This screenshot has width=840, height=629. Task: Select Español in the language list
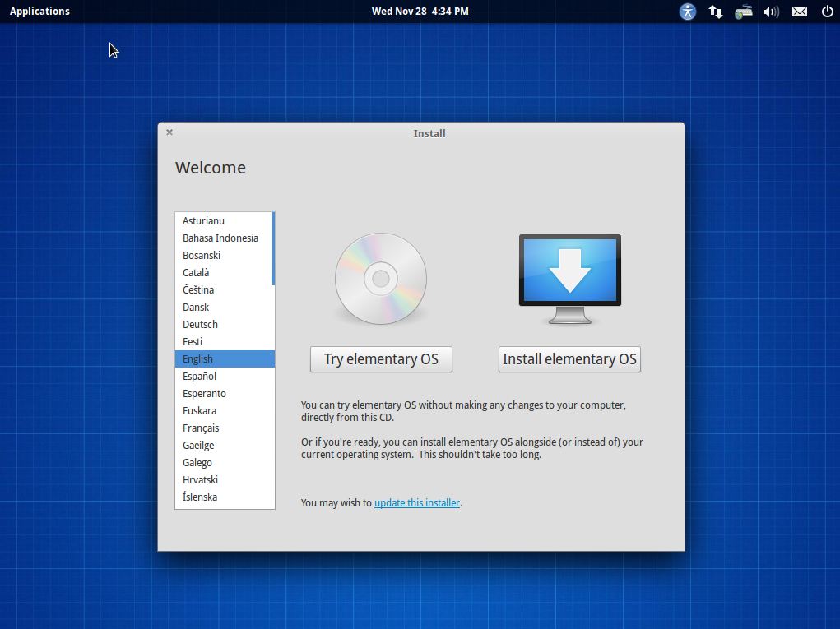click(x=199, y=376)
